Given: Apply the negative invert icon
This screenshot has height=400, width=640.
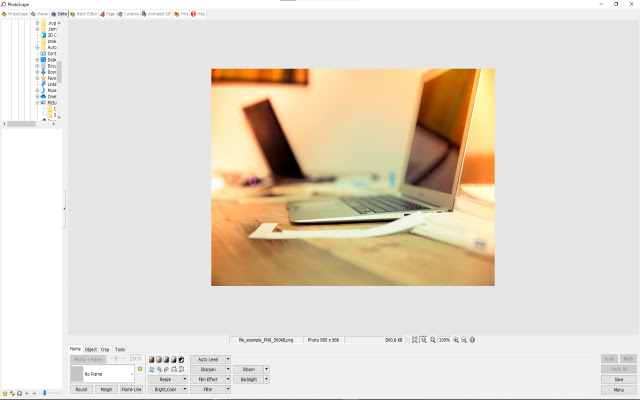Looking at the screenshot, I should coord(181,360).
